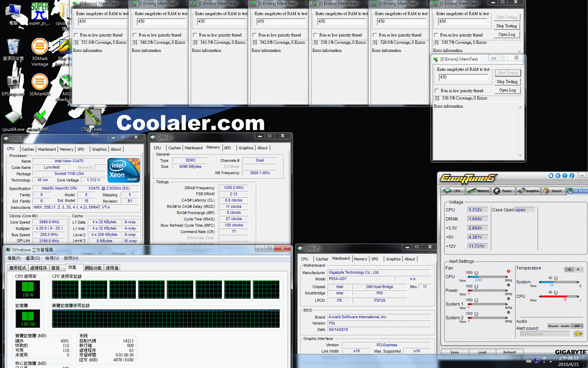Click the CPU temperature alert slider handle
588x368 pixels.
[556, 293]
